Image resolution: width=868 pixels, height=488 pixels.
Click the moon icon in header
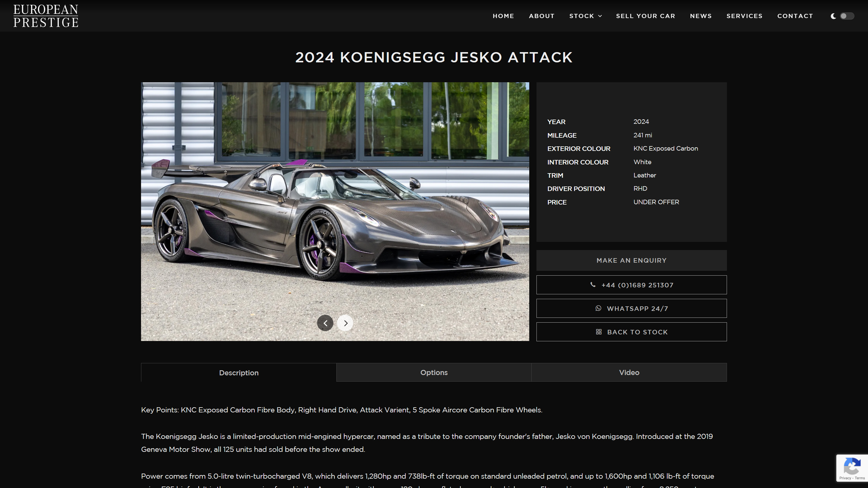(x=833, y=16)
